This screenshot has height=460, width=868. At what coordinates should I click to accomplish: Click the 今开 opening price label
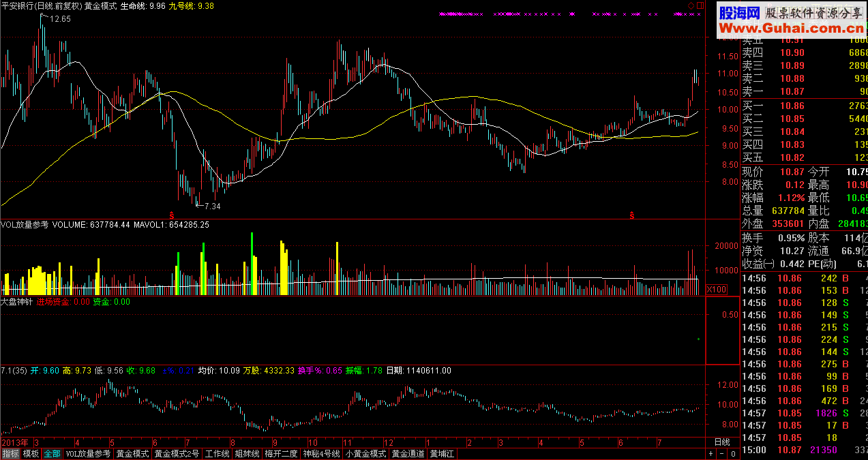(x=819, y=172)
